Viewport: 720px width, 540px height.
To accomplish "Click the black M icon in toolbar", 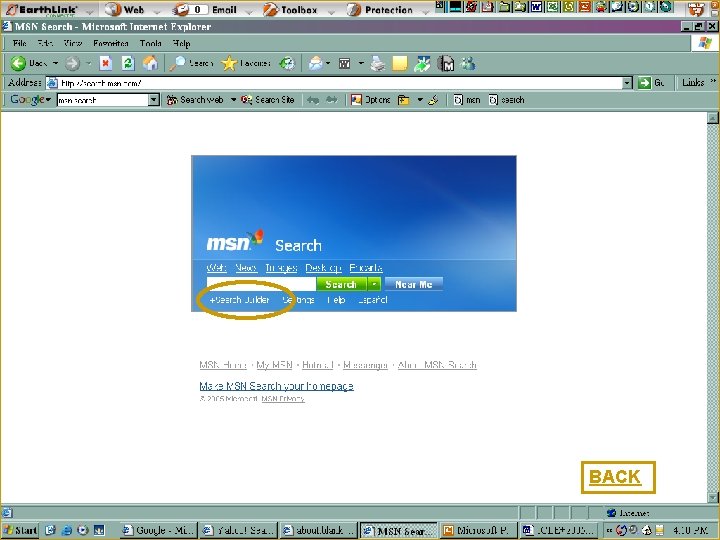I will 445,63.
